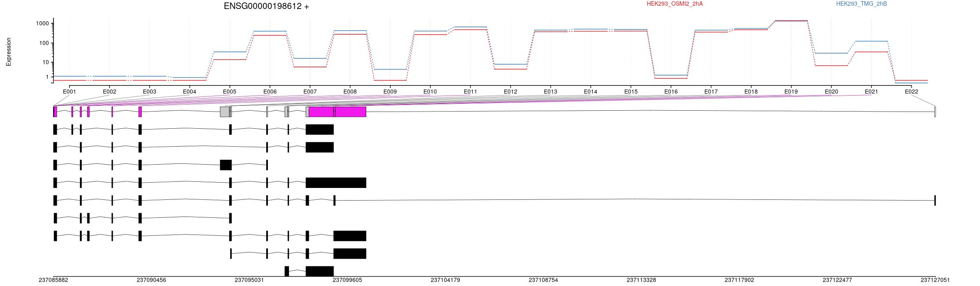The image size is (980, 286).
Task: Click genomic coordinate 237108754
Action: pos(543,280)
